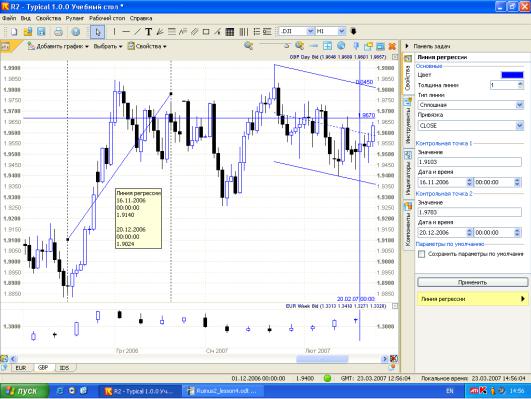Screen dimensions: 531x399
Task: Click the EN language indicator
Action: 449,391
